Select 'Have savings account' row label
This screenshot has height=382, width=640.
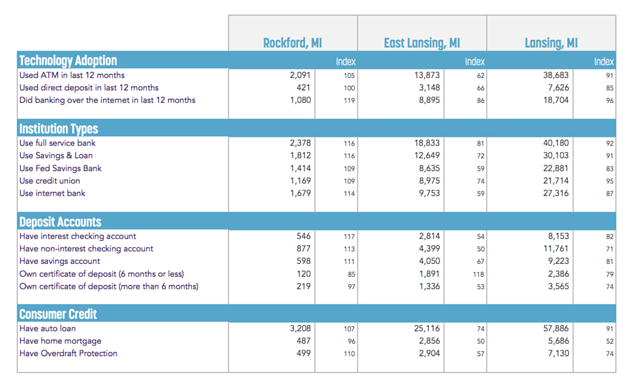(x=60, y=261)
